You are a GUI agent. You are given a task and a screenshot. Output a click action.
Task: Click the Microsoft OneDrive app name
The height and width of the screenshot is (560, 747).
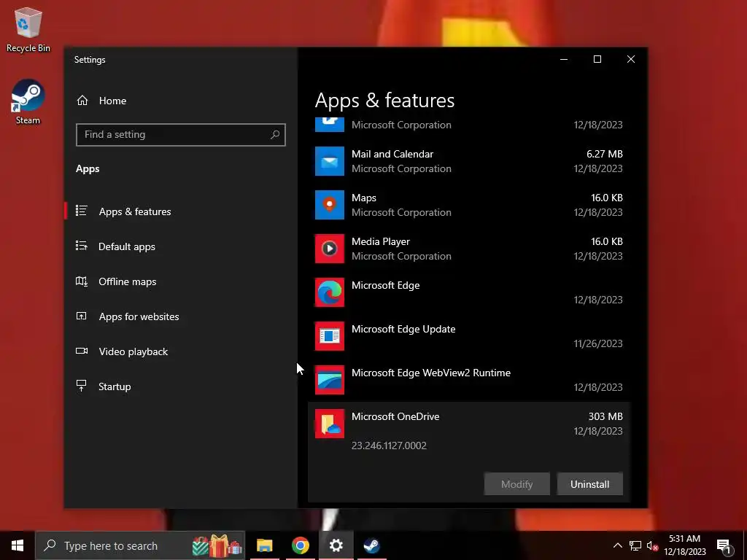pyautogui.click(x=395, y=416)
